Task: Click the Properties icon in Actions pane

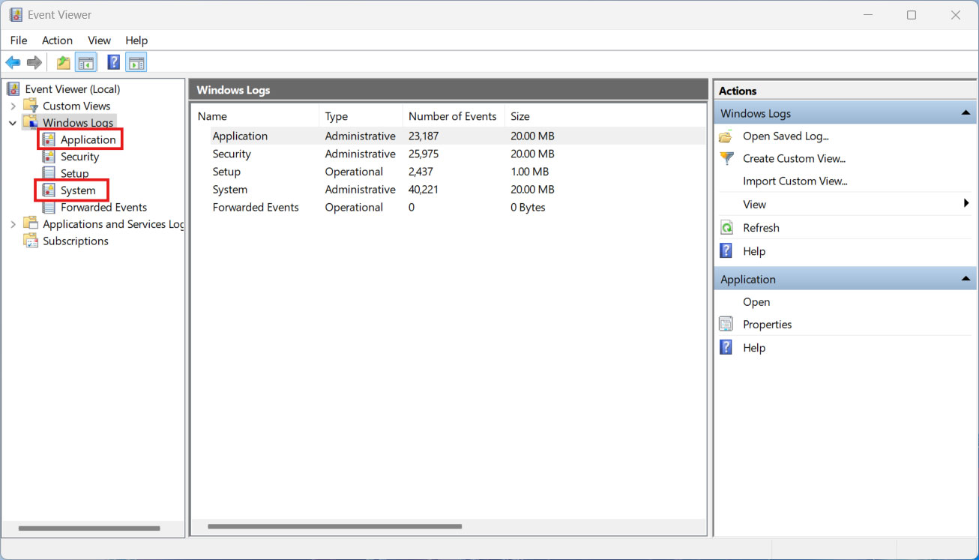Action: (726, 325)
